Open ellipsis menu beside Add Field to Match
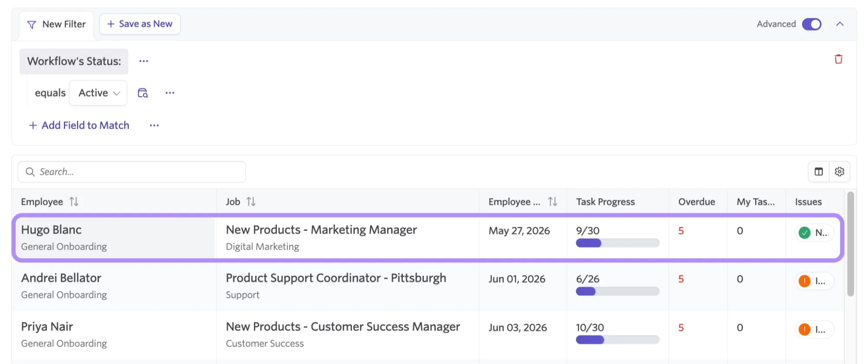Image resolution: width=868 pixels, height=364 pixels. point(154,126)
